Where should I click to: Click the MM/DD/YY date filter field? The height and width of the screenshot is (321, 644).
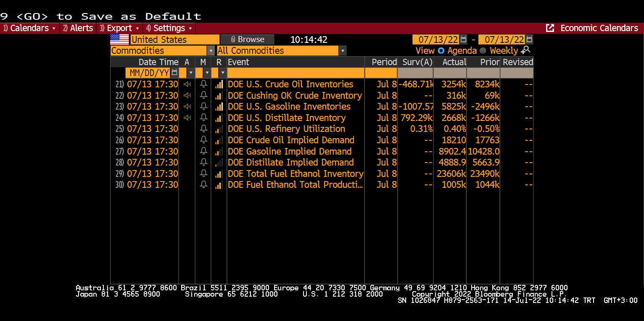pyautogui.click(x=148, y=73)
